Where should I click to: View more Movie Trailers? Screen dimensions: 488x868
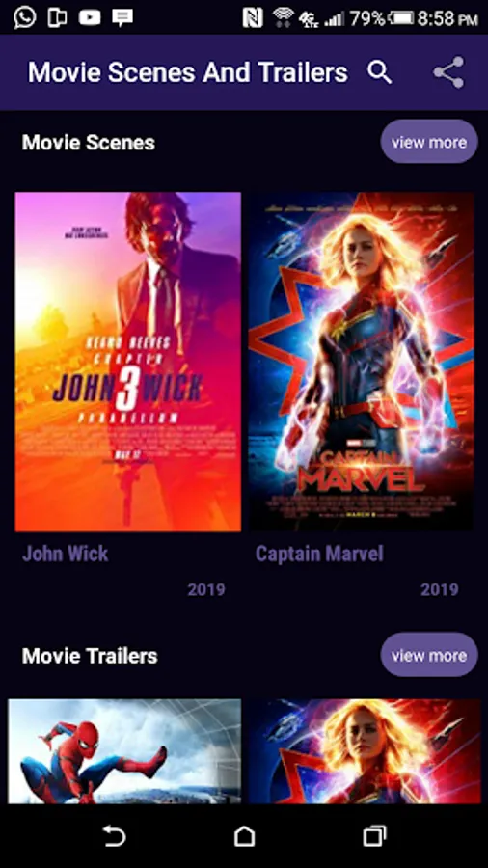pyautogui.click(x=429, y=655)
